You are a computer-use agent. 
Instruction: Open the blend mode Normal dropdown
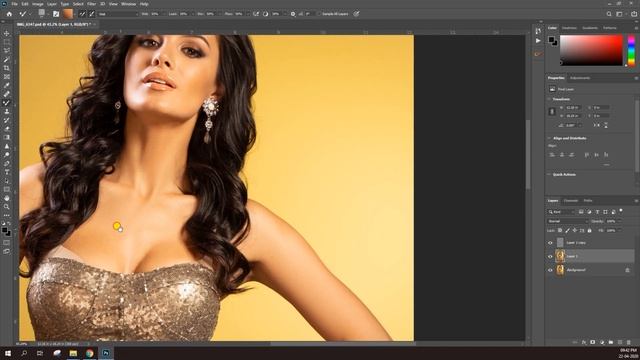pyautogui.click(x=567, y=221)
